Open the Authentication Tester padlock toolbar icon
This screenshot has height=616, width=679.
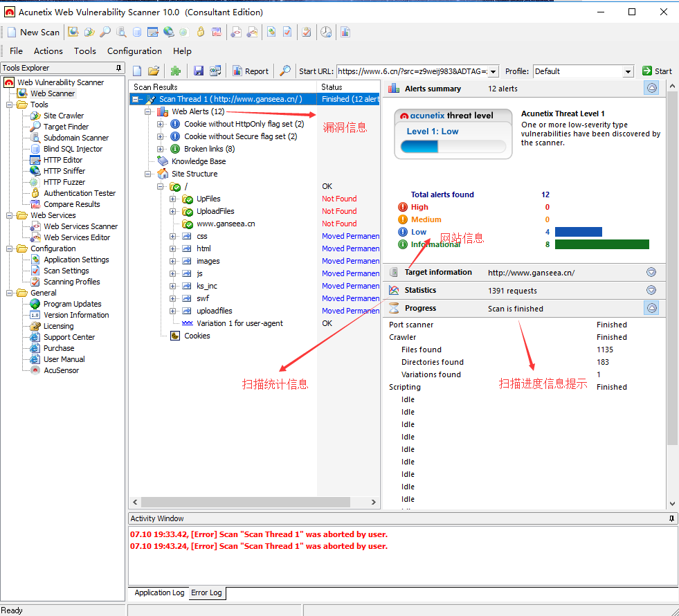coord(201,32)
